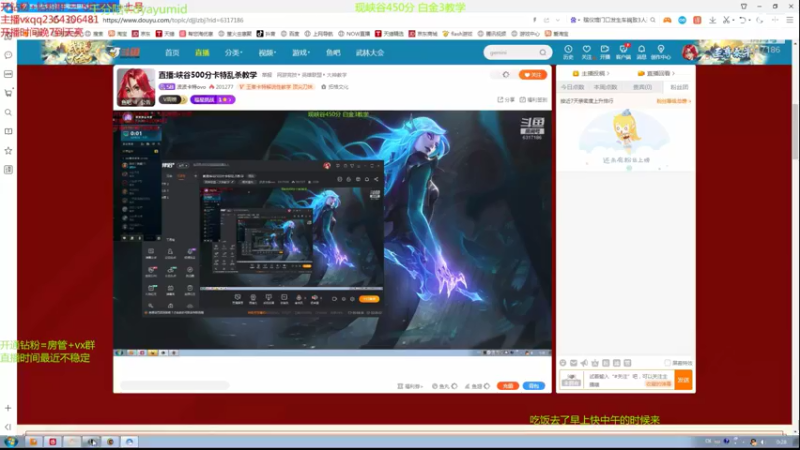
Task: Open the sidebar magnifier search icon
Action: [8, 112]
